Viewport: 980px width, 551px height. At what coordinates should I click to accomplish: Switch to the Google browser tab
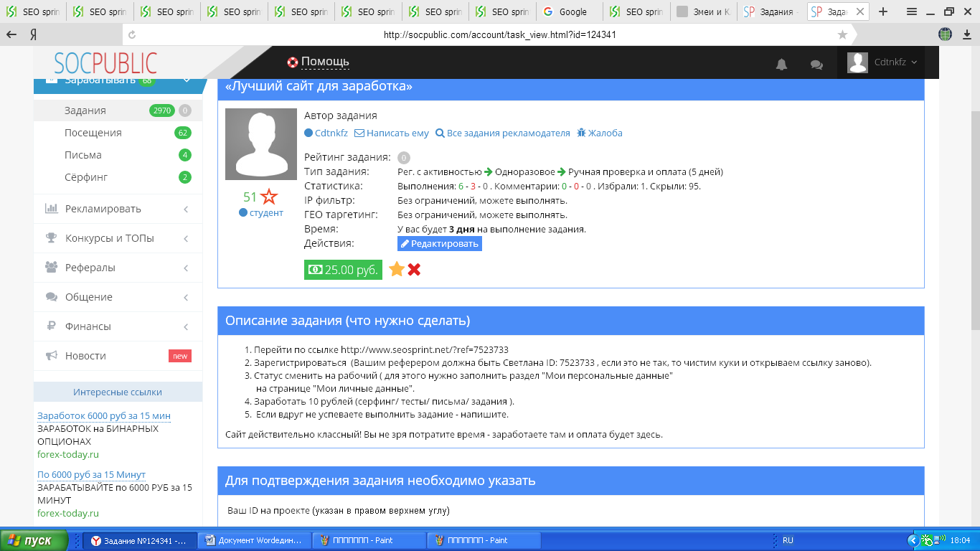569,11
